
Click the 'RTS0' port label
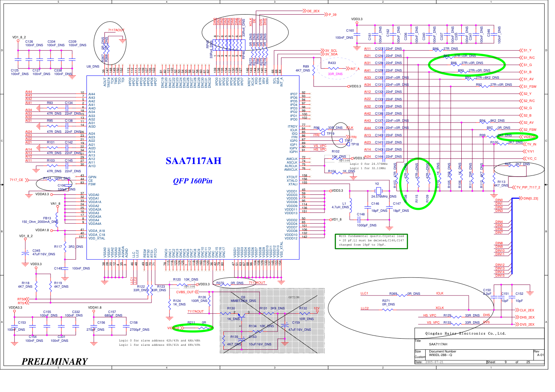click(x=21, y=299)
